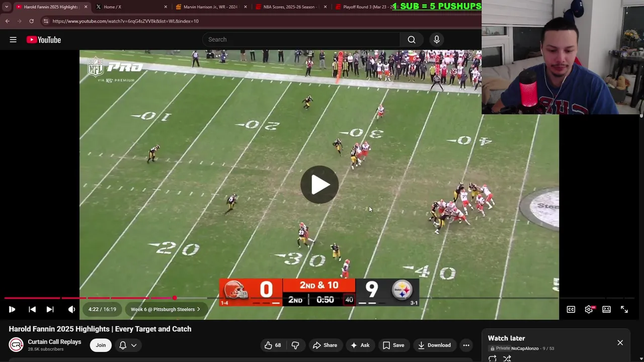
Task: Click '28.5K subscribers' text
Action: (x=46, y=349)
